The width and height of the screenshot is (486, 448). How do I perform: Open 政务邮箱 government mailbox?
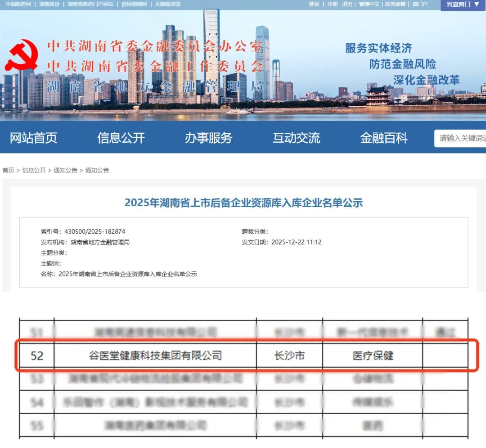point(395,4)
